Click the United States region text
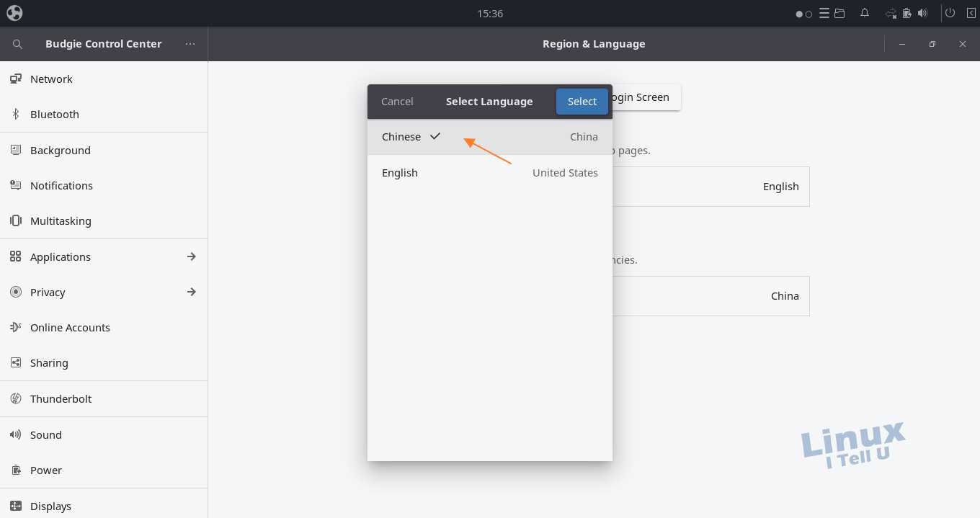Screen dimensions: 980x518 click(x=565, y=173)
